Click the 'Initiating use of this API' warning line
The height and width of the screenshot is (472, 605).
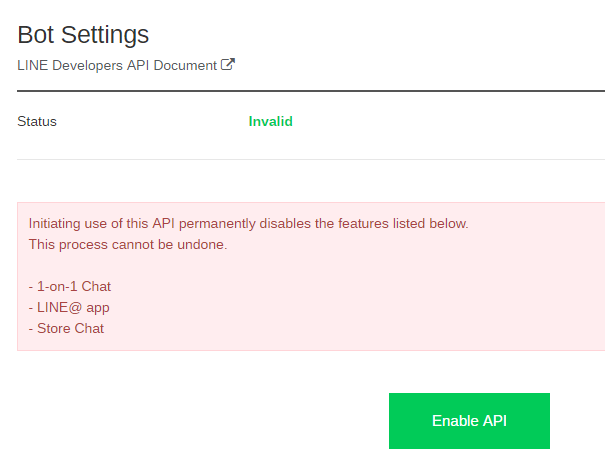click(248, 223)
